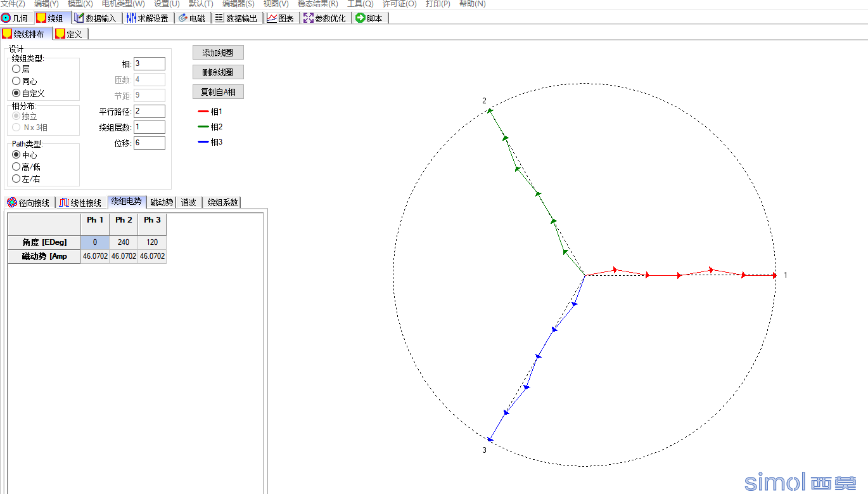Open the 谐波 tab
Image resolution: width=868 pixels, height=494 pixels.
pos(189,202)
